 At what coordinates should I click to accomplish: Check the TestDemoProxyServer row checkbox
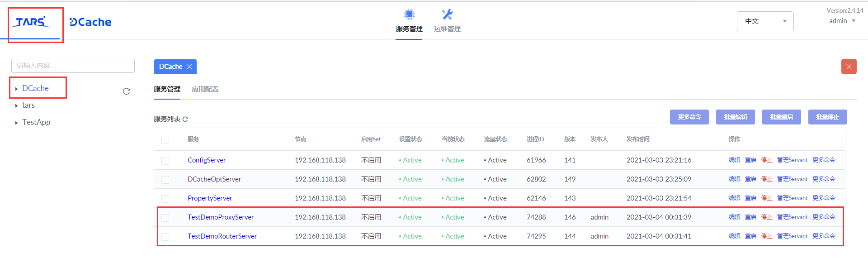[x=165, y=218]
